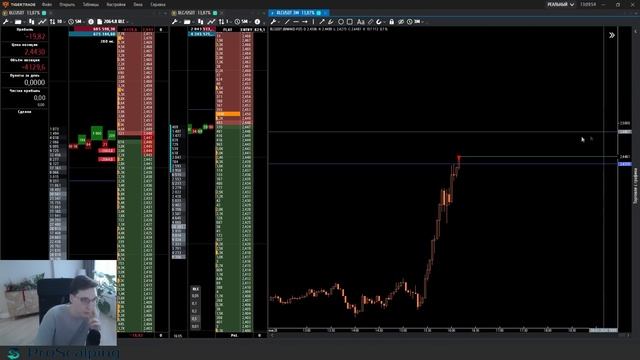Select the brush drawing tool

click(x=331, y=22)
